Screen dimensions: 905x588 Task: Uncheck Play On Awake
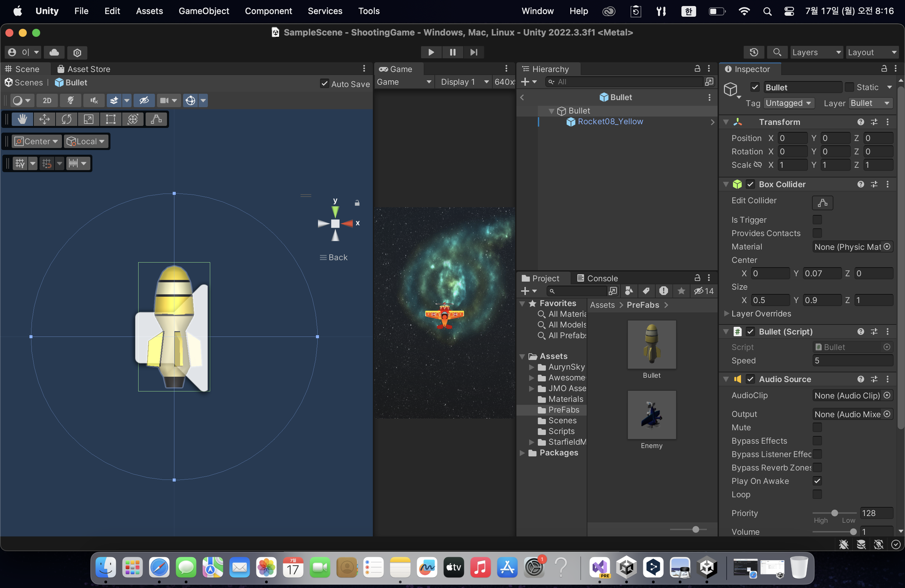tap(817, 481)
